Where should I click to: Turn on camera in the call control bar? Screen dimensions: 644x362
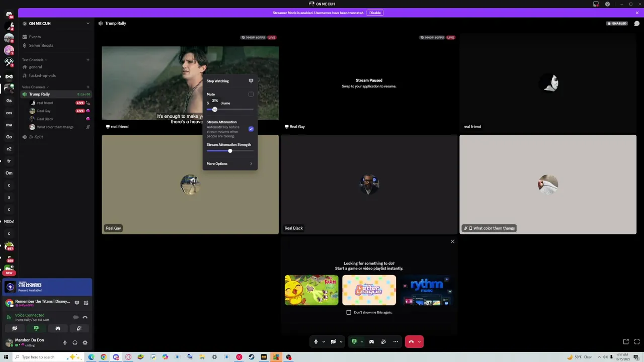click(333, 342)
